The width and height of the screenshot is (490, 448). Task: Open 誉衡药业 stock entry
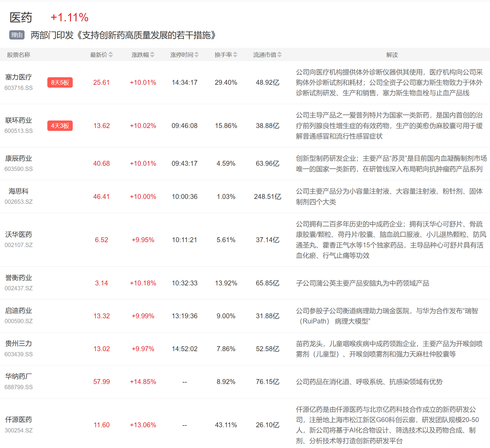tap(18, 278)
